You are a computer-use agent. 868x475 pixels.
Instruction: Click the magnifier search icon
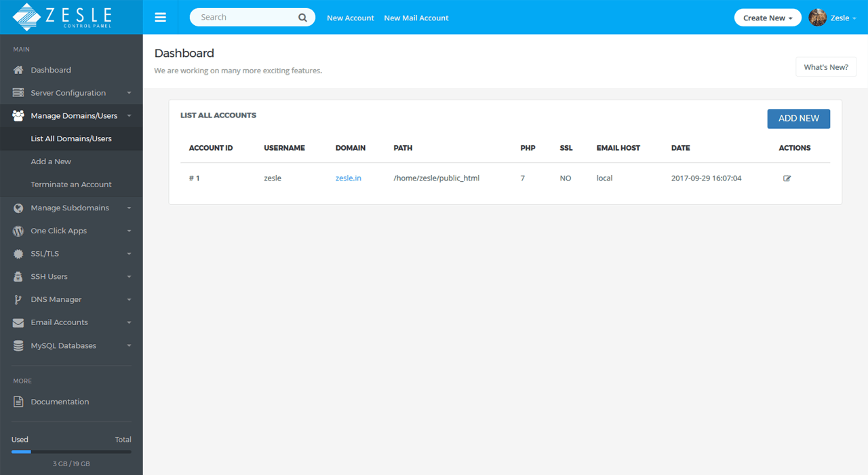(x=302, y=18)
